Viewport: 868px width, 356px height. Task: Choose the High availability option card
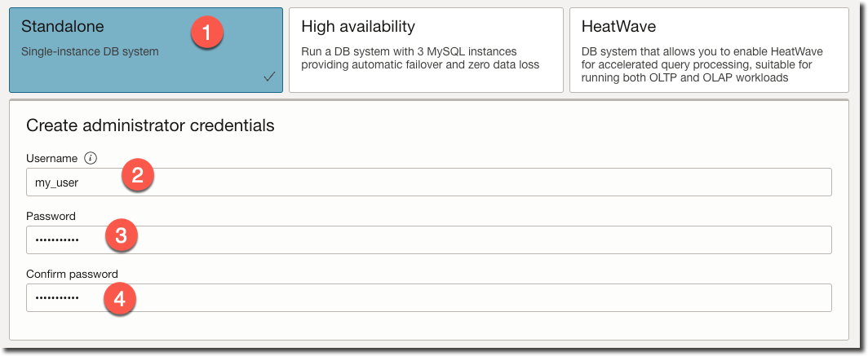(x=426, y=51)
